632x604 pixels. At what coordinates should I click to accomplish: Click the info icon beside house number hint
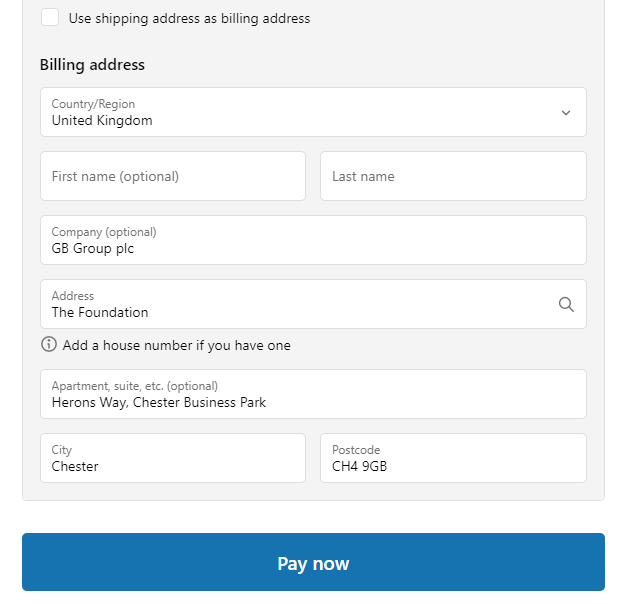(49, 345)
